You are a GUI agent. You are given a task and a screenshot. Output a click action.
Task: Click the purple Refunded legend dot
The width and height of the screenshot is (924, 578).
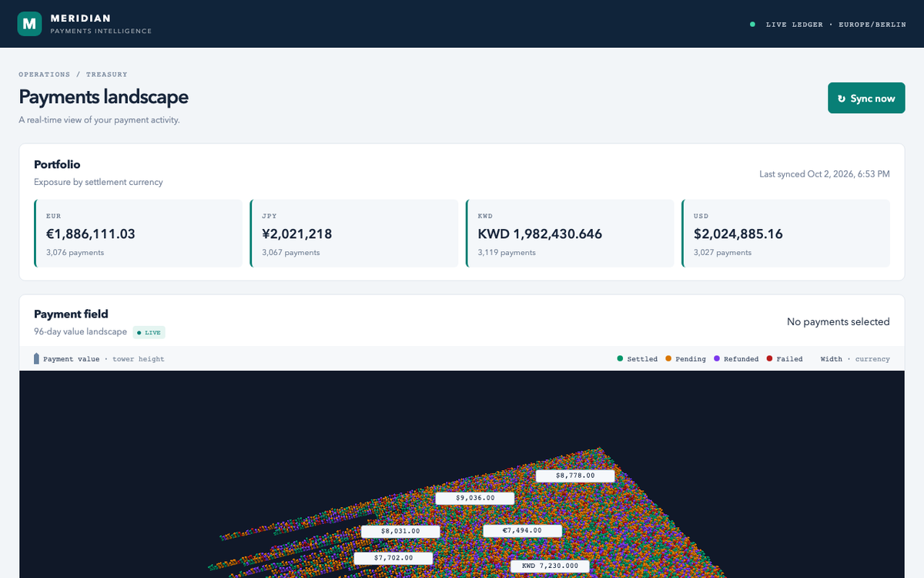click(x=717, y=358)
